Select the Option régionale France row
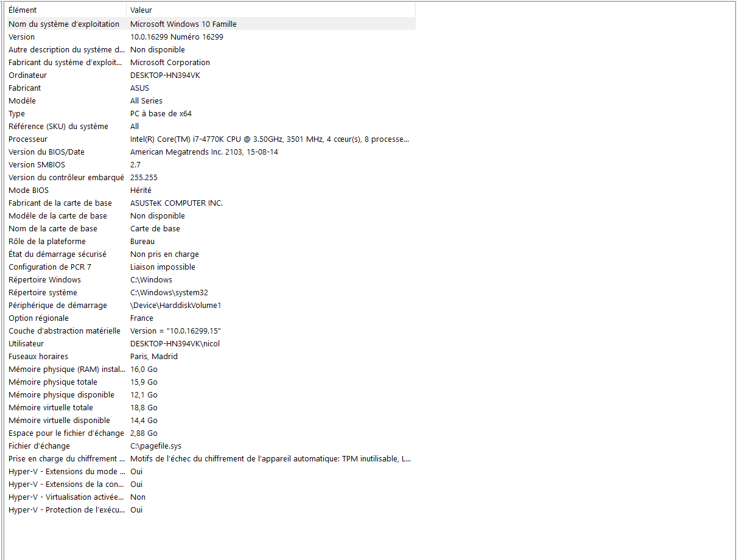 coord(211,318)
